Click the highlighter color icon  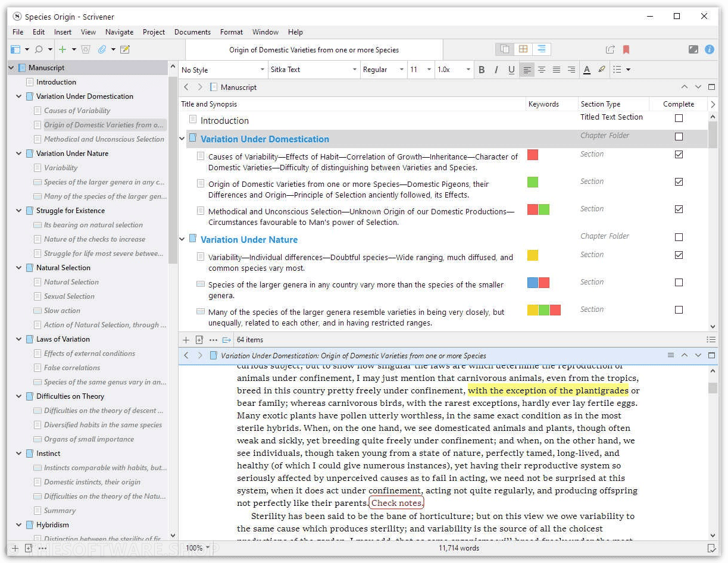[x=602, y=70]
